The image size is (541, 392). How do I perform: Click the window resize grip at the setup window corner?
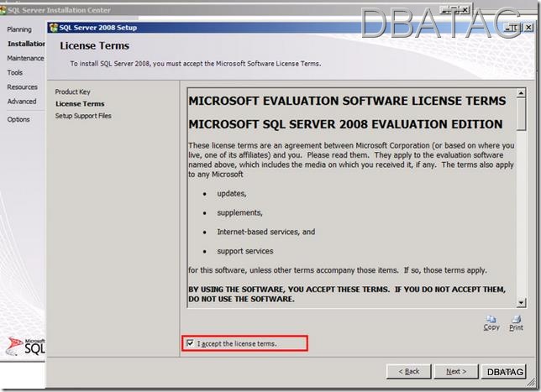coord(530,382)
